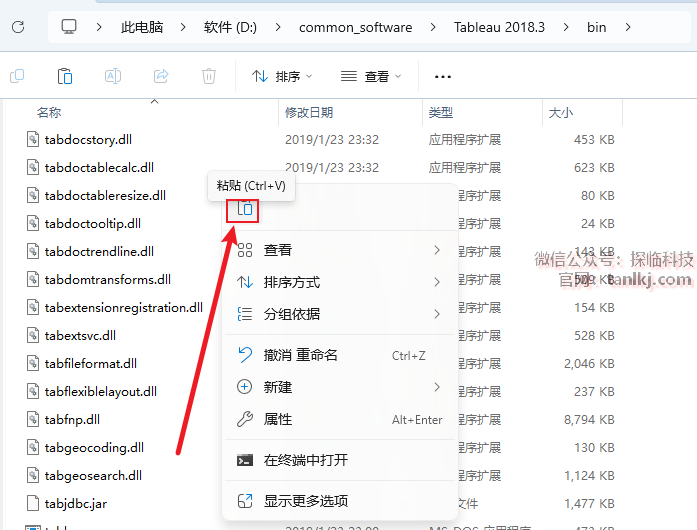Click the paste icon in the context menu
Screen dimensions: 697x530
coord(245,208)
